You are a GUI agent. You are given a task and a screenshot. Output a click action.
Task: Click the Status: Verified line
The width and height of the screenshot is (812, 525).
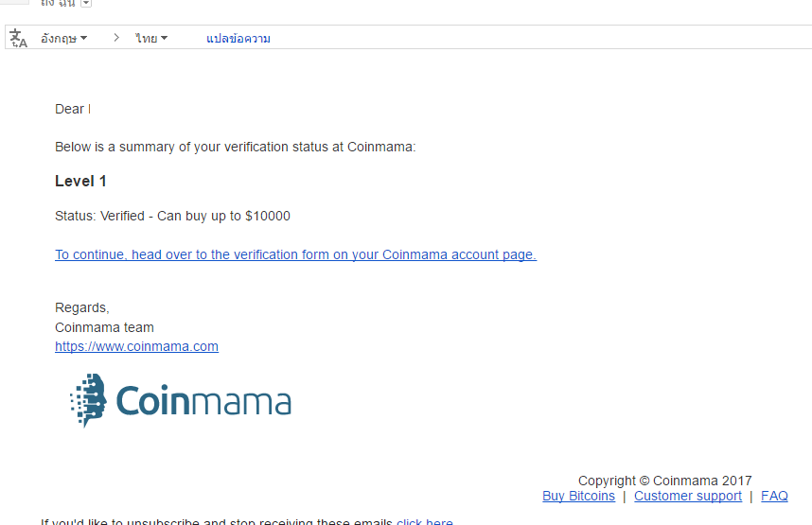(172, 216)
